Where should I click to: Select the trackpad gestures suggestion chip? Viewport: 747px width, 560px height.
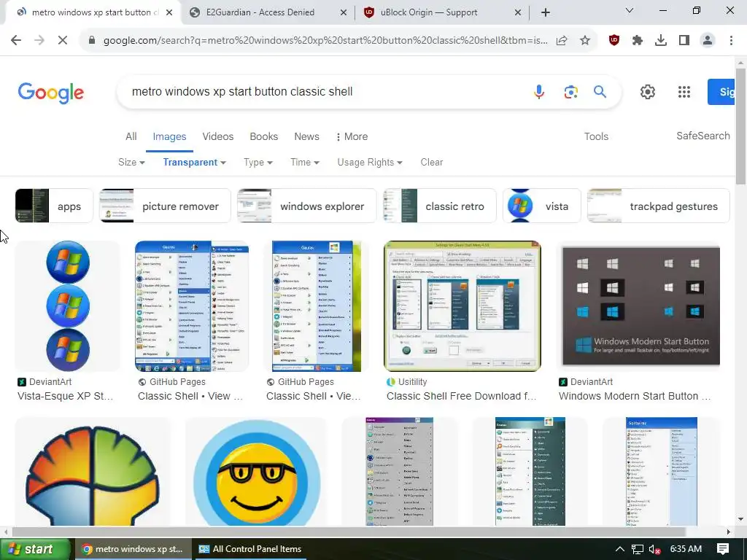(x=659, y=206)
